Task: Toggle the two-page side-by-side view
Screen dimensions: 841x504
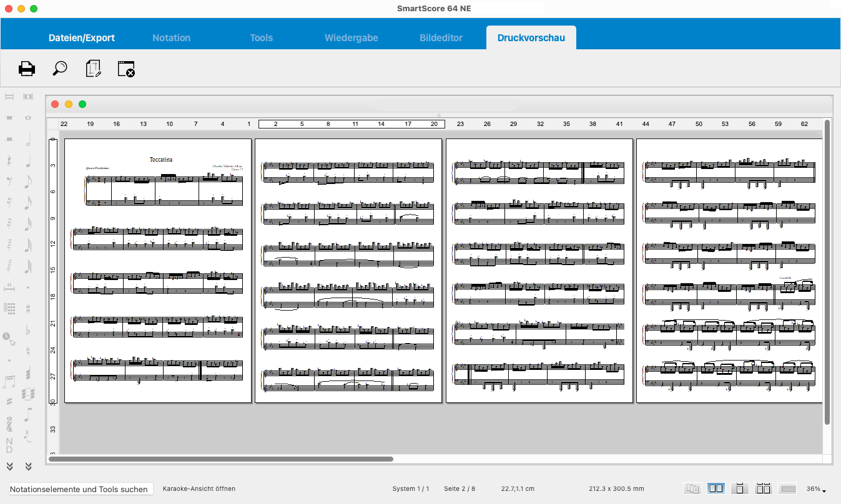Action: click(716, 488)
